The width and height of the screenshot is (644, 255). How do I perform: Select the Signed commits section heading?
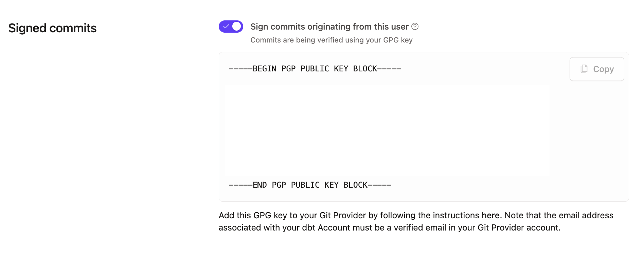(x=52, y=28)
